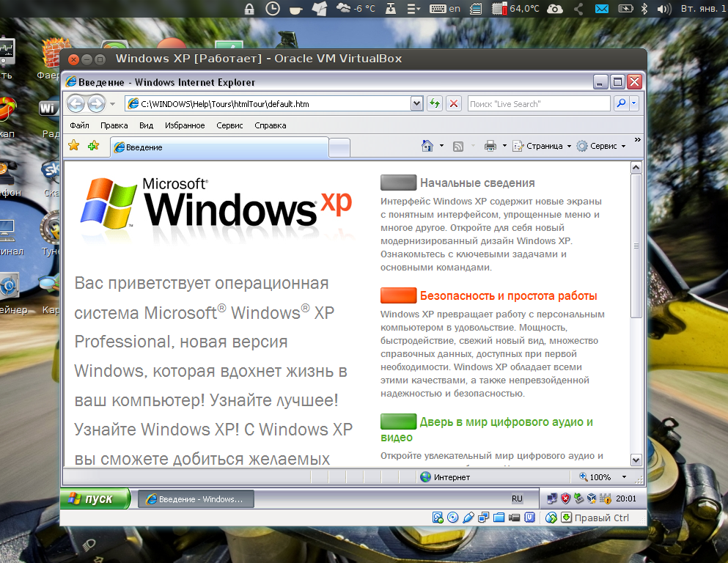Click the red security shield tray icon

[566, 499]
